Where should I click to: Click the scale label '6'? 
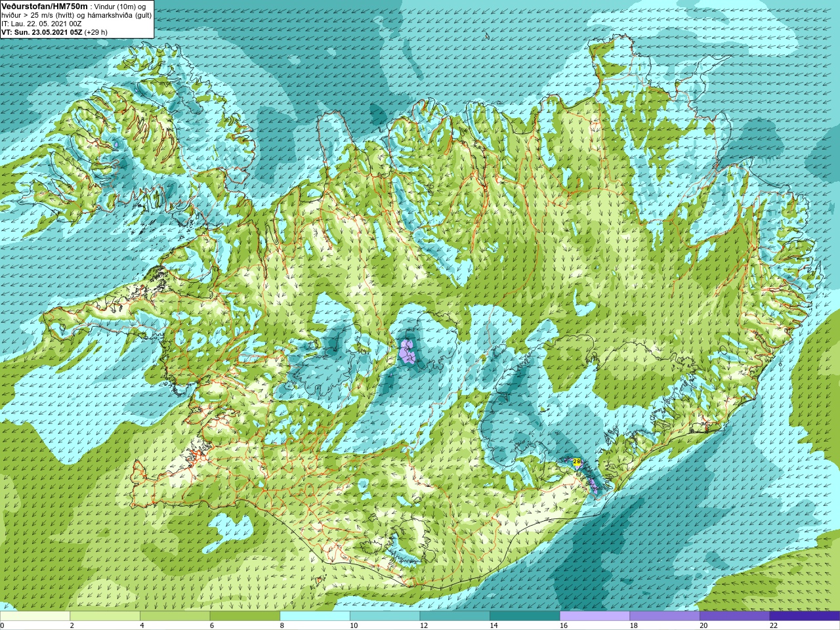212,625
